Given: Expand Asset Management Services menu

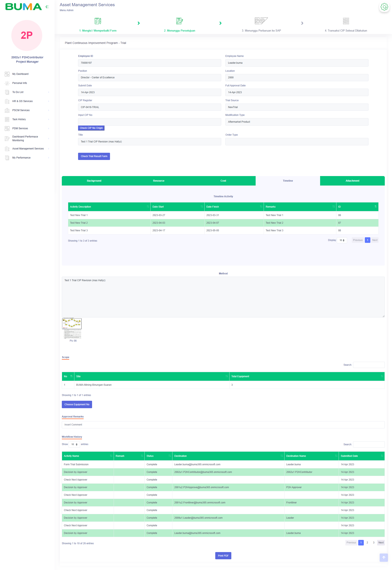Looking at the screenshot, I should click(28, 149).
